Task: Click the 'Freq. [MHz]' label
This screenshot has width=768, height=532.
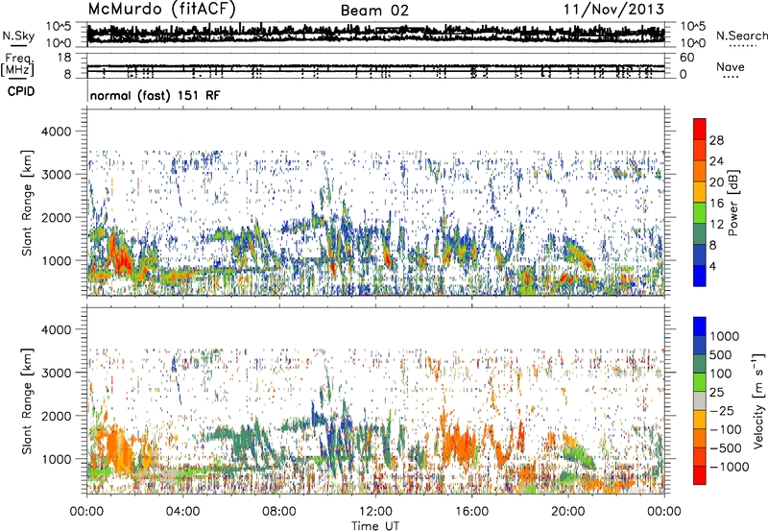Action: 17,64
